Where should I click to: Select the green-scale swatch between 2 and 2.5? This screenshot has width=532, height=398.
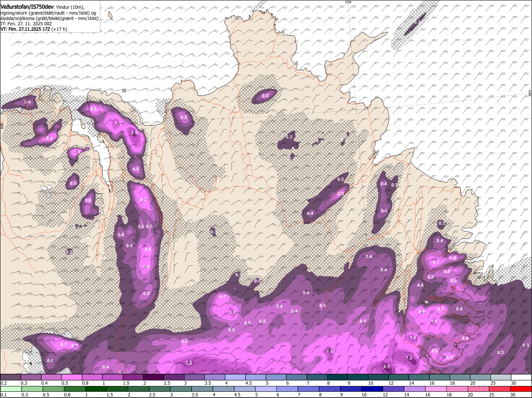138,389
